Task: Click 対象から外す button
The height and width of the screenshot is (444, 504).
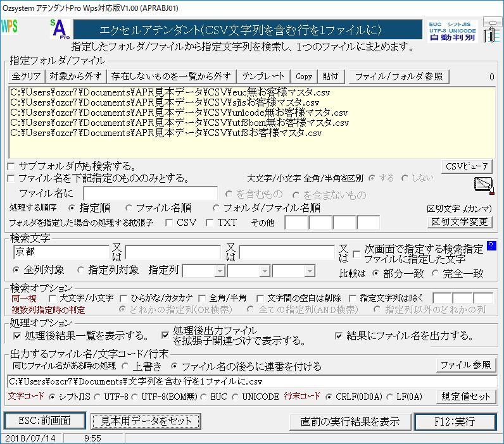Action: coord(75,77)
